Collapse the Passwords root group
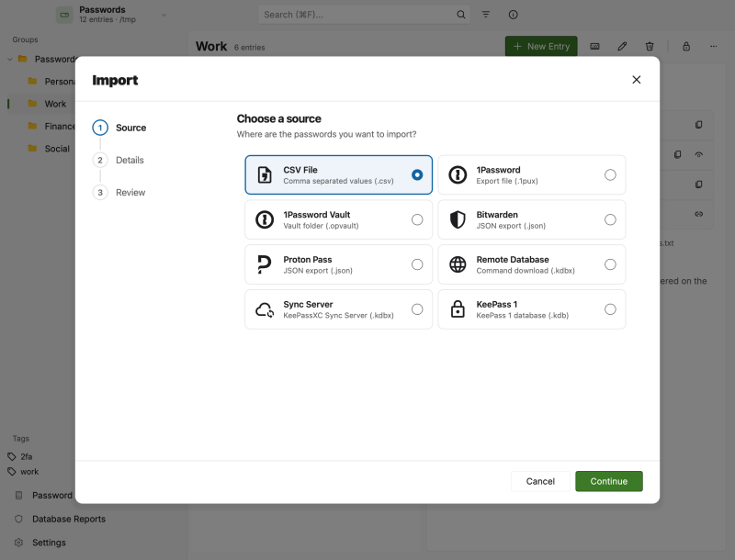This screenshot has width=735, height=560. tap(10, 59)
